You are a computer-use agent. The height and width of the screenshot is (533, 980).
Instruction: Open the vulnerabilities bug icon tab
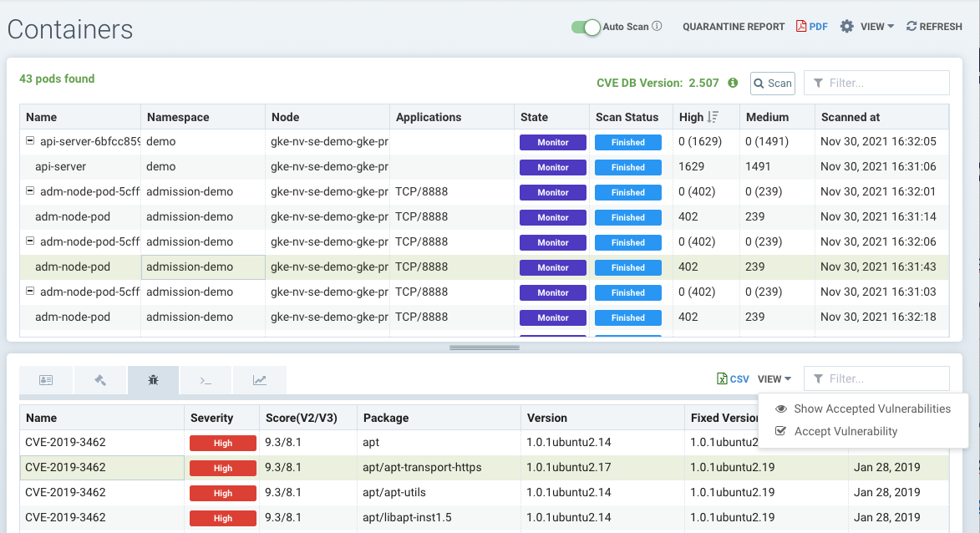click(153, 380)
